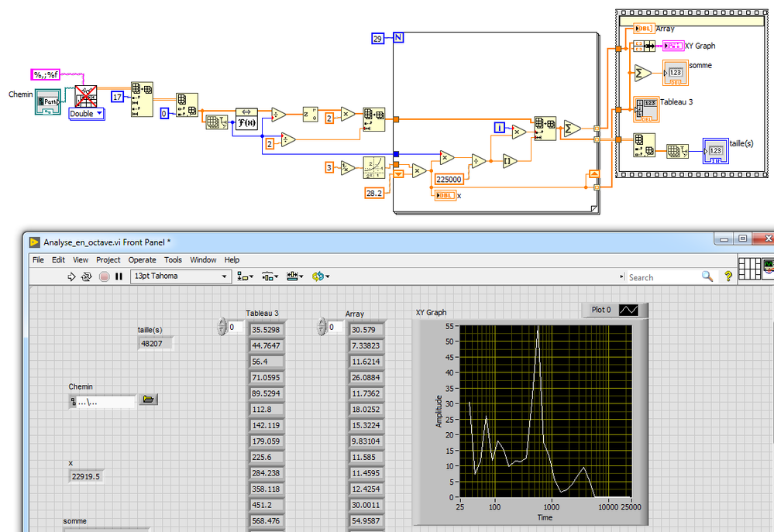Click Array cell 30.579
Image resolution: width=774 pixels, height=532 pixels.
pos(366,330)
